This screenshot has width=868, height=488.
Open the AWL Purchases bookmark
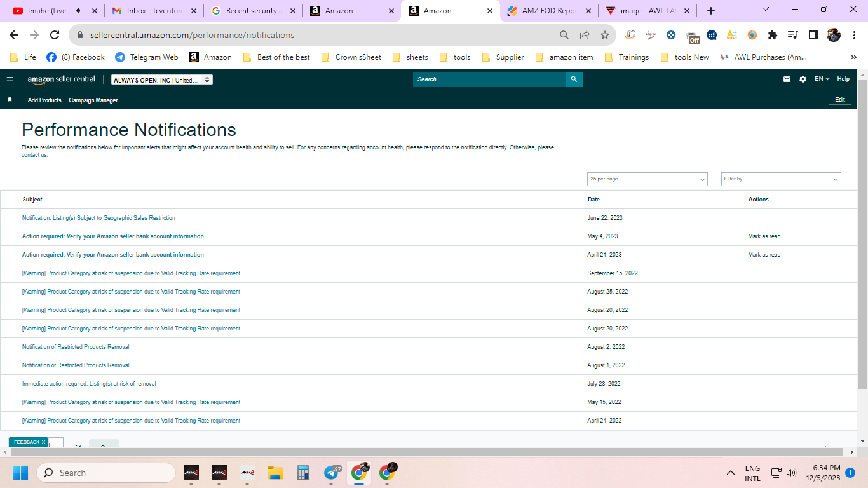pyautogui.click(x=763, y=57)
